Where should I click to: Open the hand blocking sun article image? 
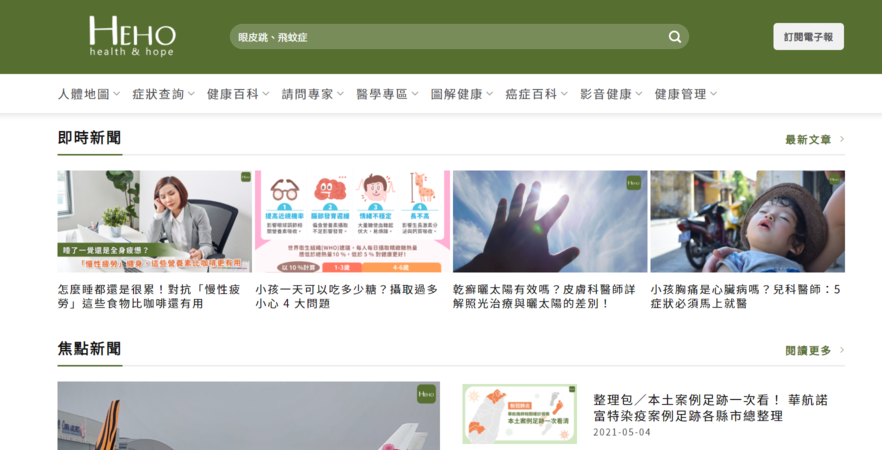click(549, 221)
